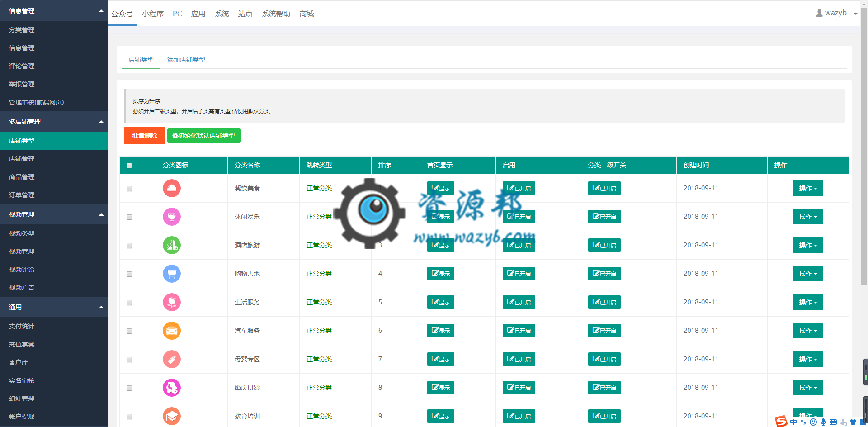Viewport: 868px width, 427px height.
Task: Select the header select-all checkbox
Action: click(x=129, y=166)
